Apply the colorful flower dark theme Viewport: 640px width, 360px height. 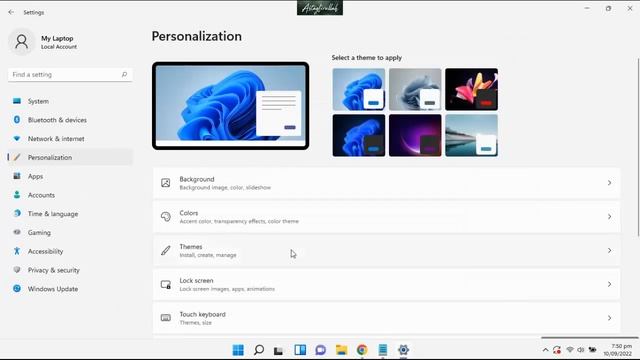pyautogui.click(x=471, y=89)
